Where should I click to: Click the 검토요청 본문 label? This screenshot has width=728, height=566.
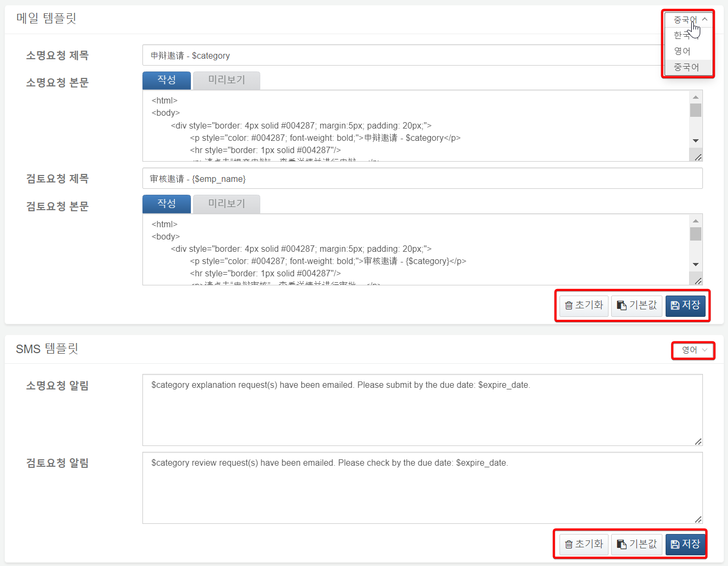[x=58, y=206]
